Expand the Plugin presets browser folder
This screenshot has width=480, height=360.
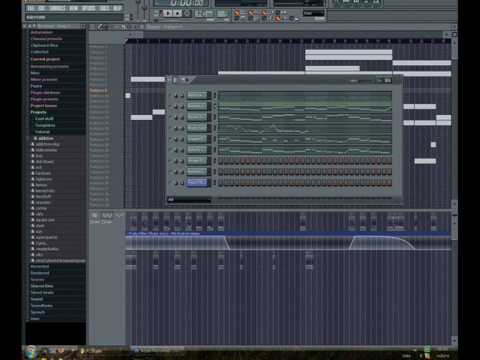(44, 99)
